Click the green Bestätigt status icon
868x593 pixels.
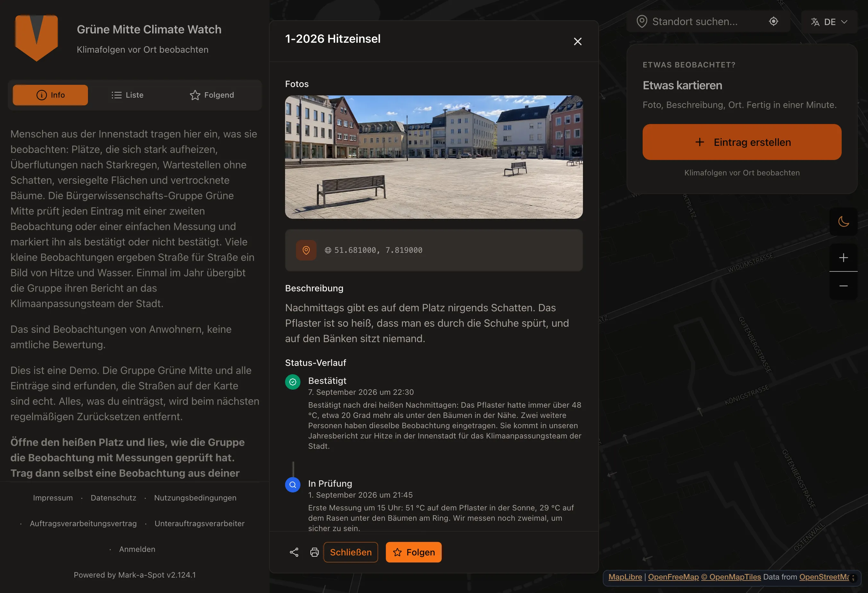pos(293,382)
